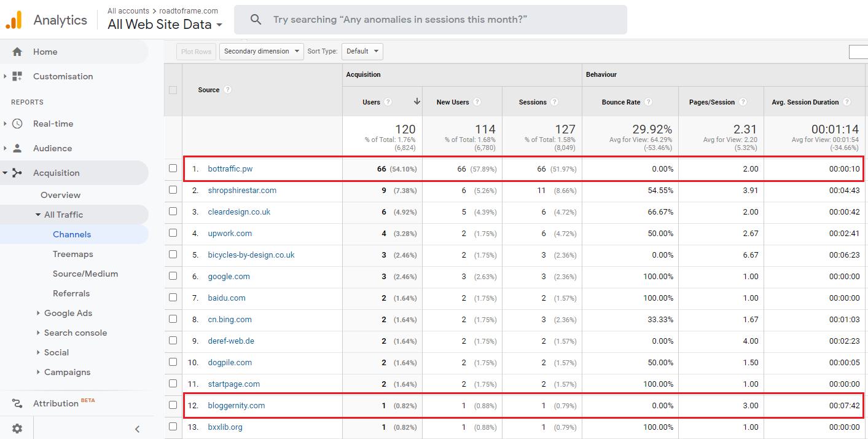Expand the Google Ads section
868x439 pixels.
click(68, 313)
